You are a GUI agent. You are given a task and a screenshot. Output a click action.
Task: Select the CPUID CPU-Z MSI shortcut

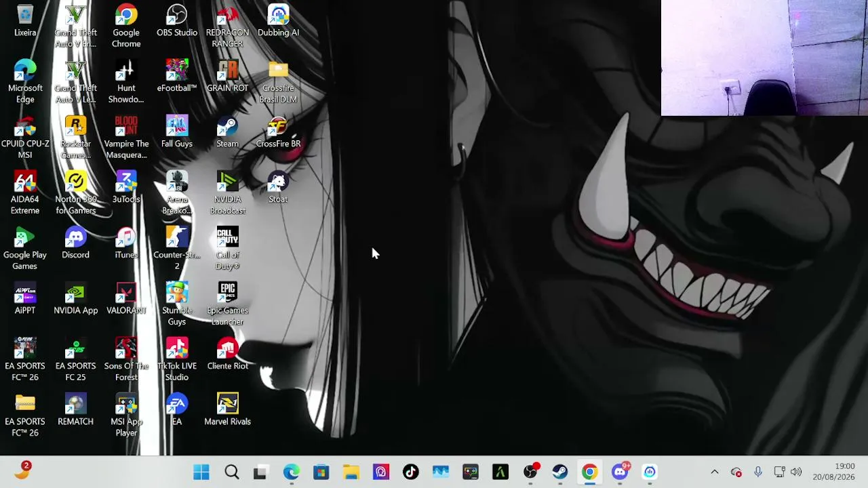25,138
